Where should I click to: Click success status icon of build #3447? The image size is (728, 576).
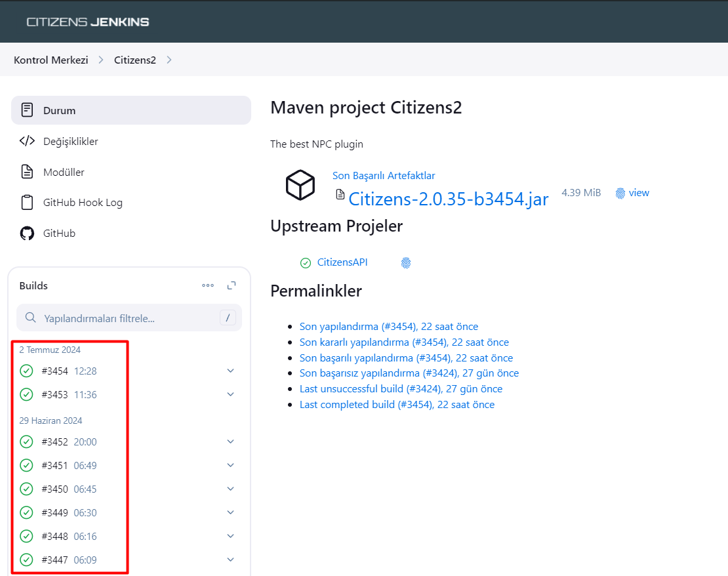(x=26, y=560)
